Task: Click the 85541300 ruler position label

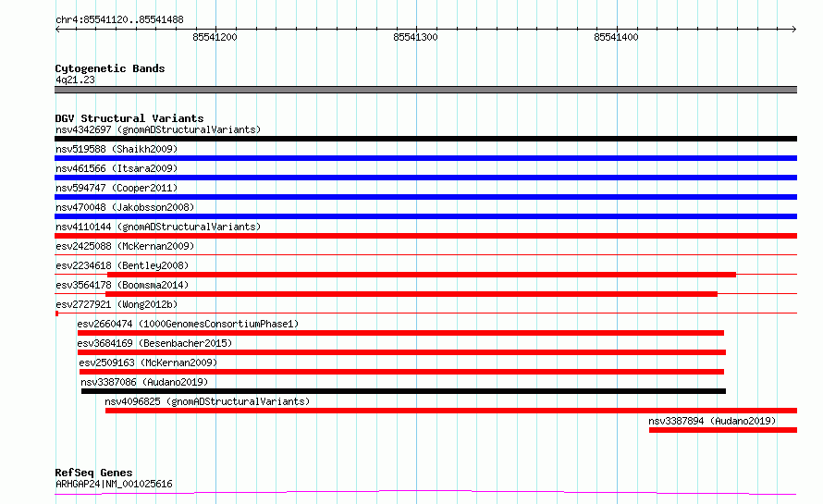Action: pyautogui.click(x=415, y=37)
